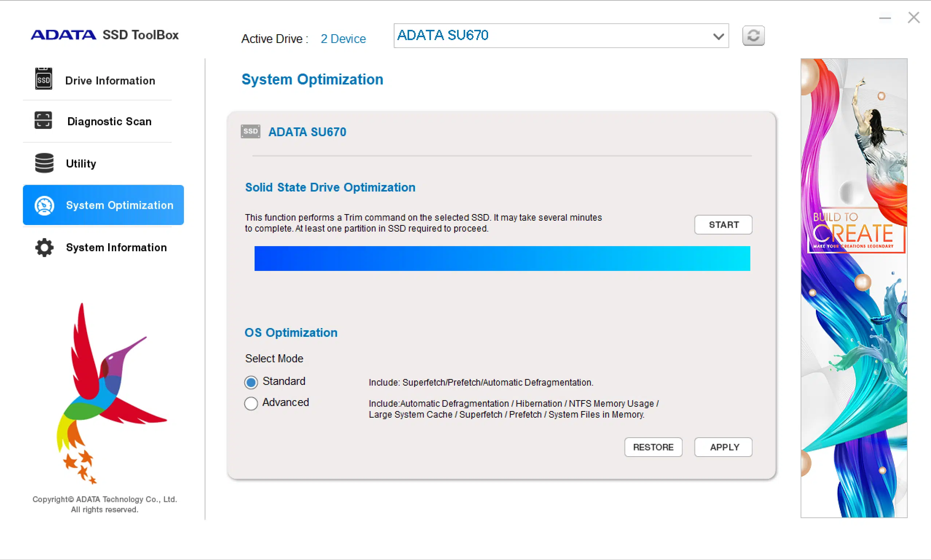The height and width of the screenshot is (560, 931).
Task: Start the SSD Trim optimization
Action: coord(723,225)
